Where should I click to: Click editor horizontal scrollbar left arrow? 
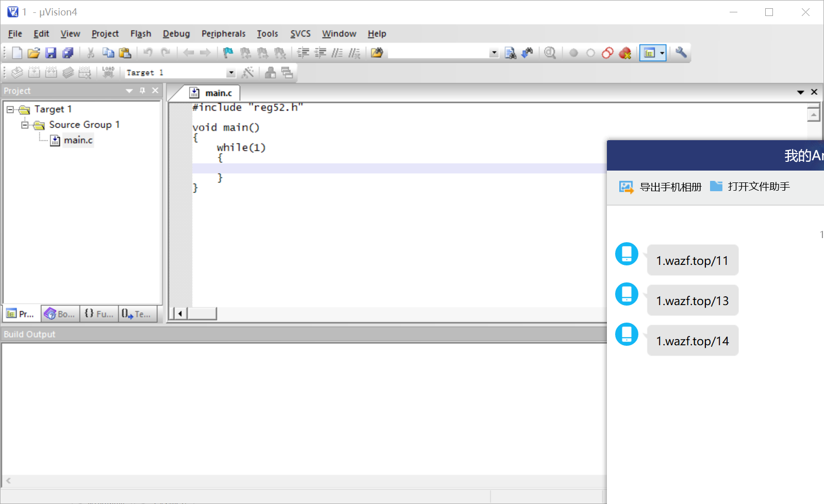pos(180,313)
